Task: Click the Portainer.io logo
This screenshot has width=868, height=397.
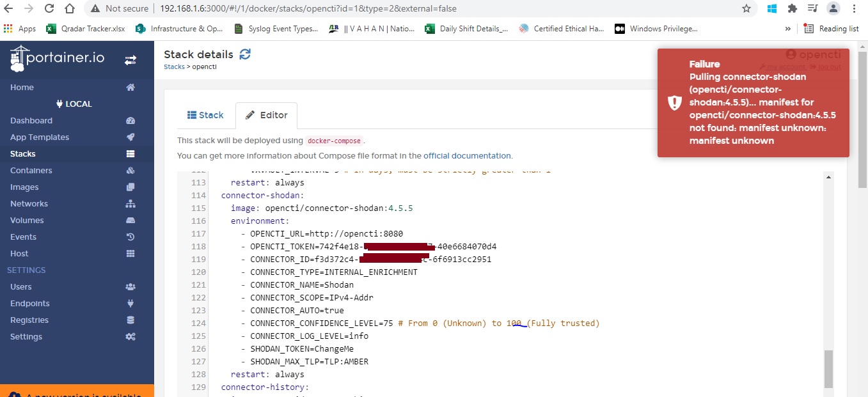Action: 56,58
